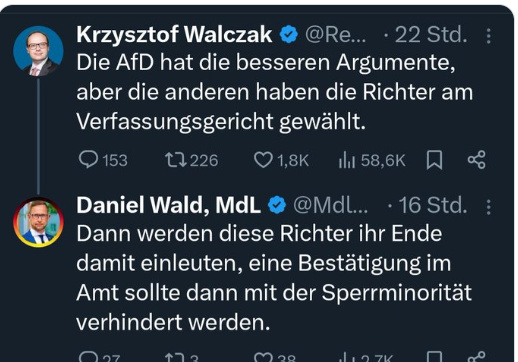Open Daniel Wald's tweet text about Sperrminorität
The image size is (518, 362).
point(274,278)
